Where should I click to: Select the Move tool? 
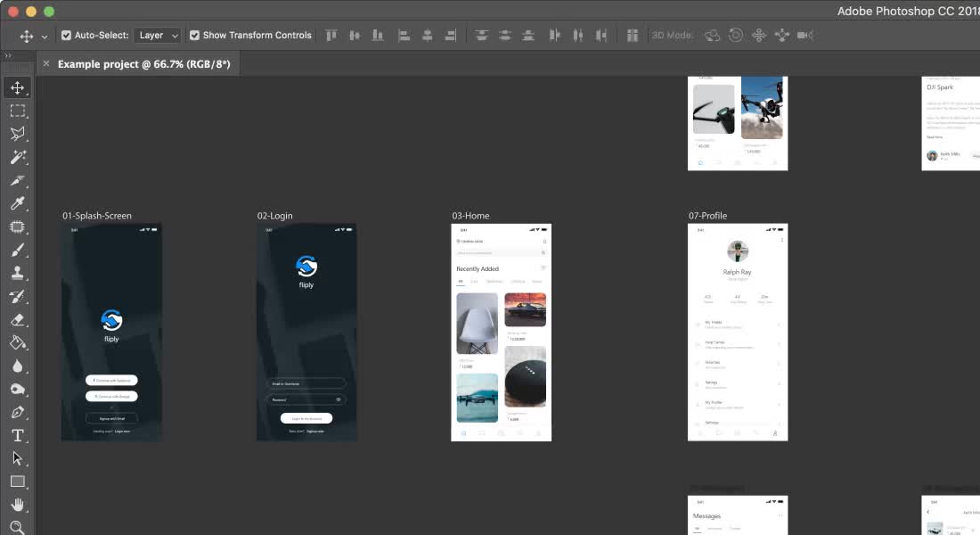[19, 87]
